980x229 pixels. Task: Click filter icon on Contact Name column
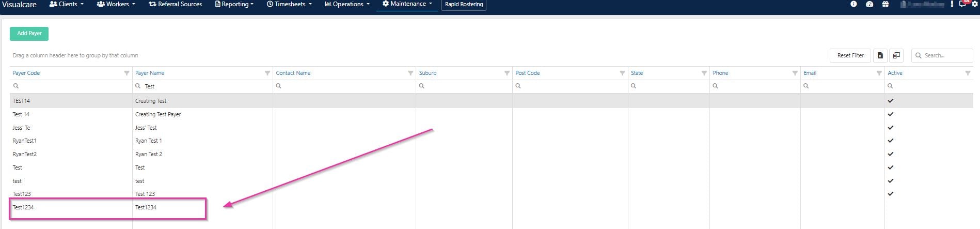point(410,73)
